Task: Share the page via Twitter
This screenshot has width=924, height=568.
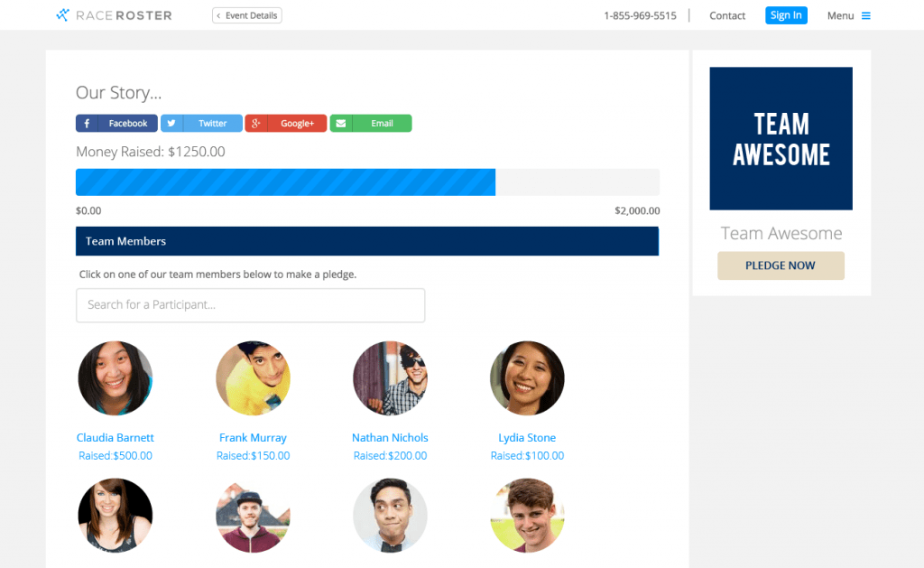Action: (x=200, y=123)
